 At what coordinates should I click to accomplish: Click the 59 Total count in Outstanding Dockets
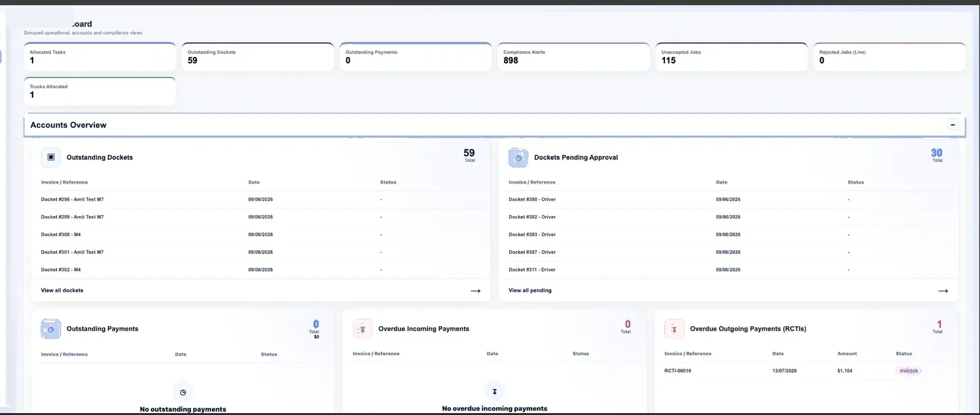[x=469, y=155]
